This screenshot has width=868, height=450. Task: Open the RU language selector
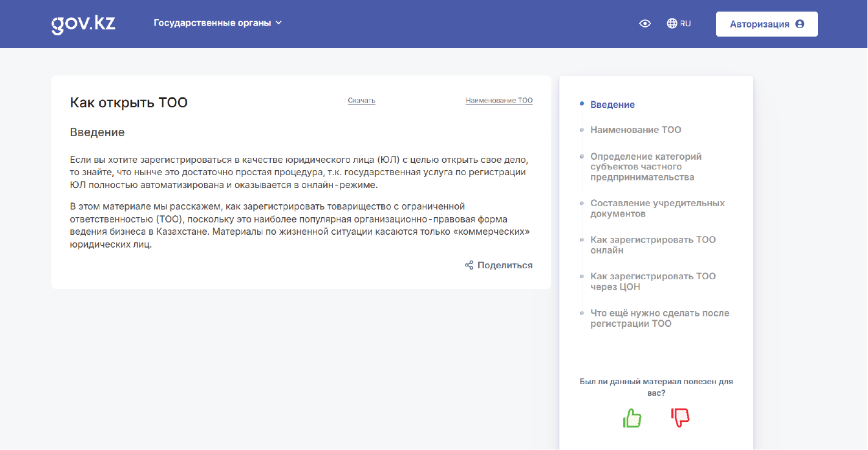tap(685, 24)
